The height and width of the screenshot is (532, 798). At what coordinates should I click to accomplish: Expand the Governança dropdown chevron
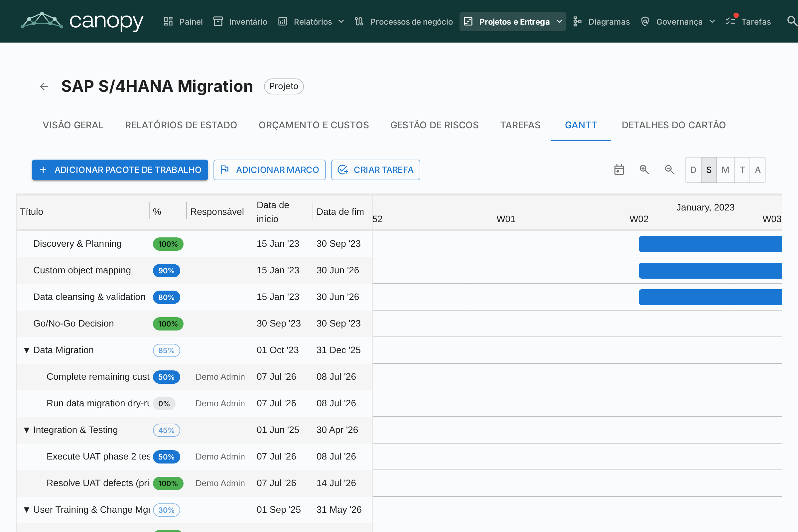712,22
